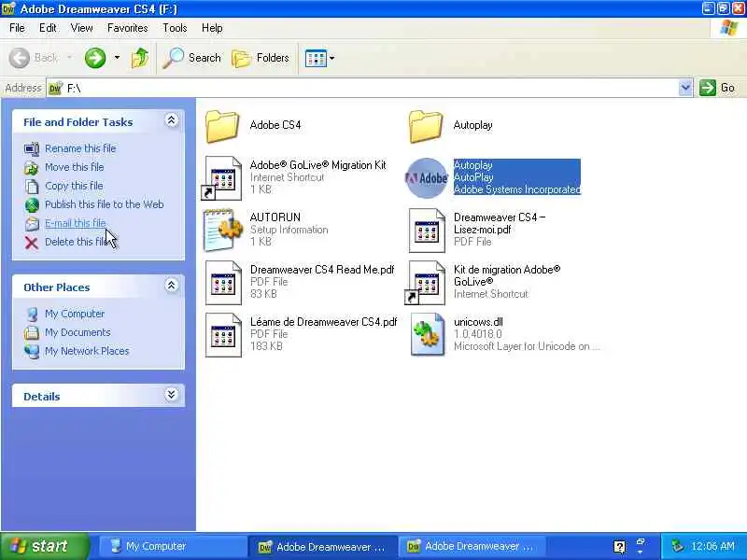The width and height of the screenshot is (747, 560).
Task: Expand the Details panel
Action: point(172,394)
